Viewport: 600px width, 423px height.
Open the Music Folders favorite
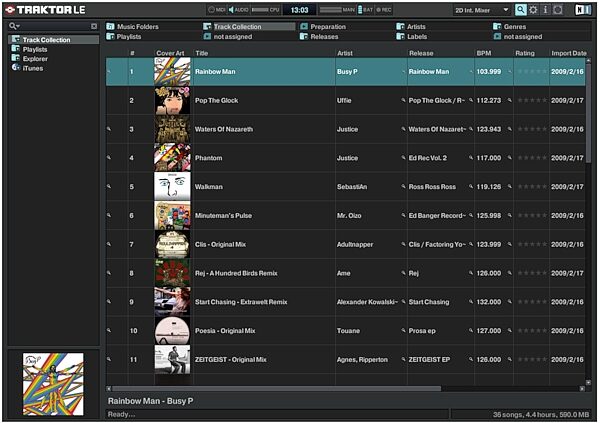coord(132,26)
